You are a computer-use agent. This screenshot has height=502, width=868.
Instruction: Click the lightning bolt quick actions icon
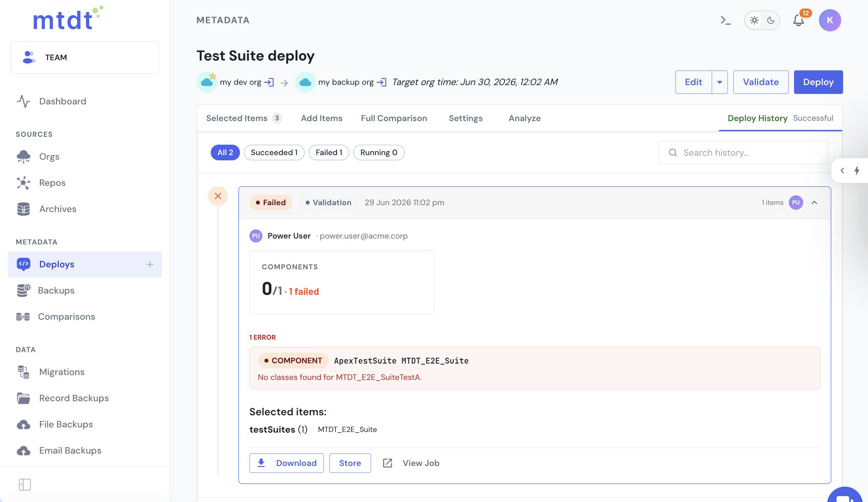pyautogui.click(x=857, y=170)
